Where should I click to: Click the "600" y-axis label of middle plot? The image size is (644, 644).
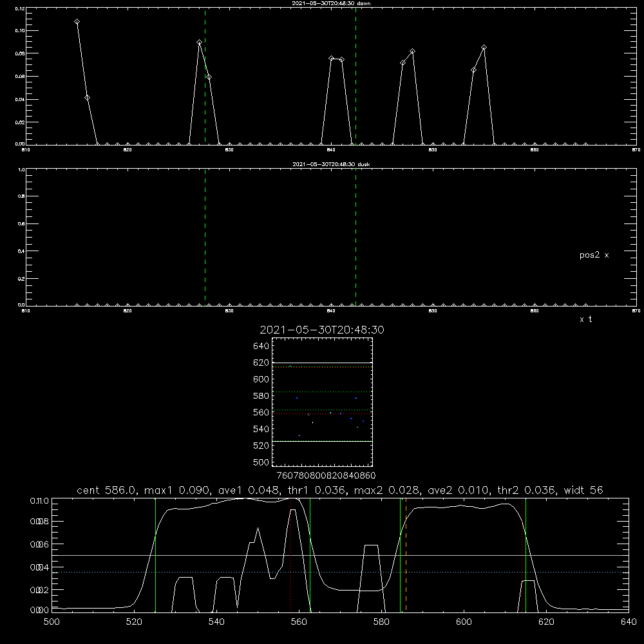261,379
